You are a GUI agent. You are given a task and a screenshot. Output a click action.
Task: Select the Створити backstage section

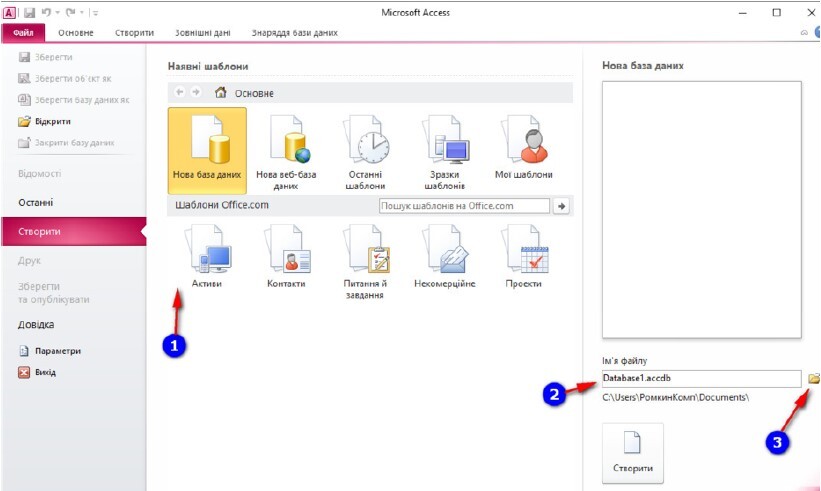click(74, 231)
